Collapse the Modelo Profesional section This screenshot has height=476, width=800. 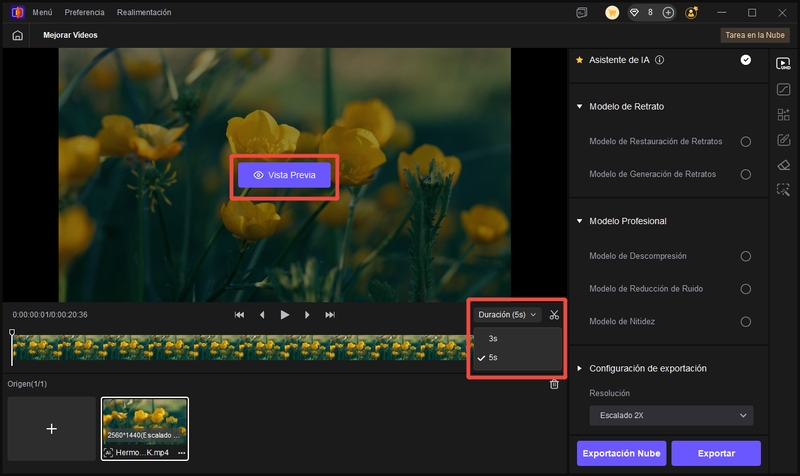pyautogui.click(x=579, y=221)
